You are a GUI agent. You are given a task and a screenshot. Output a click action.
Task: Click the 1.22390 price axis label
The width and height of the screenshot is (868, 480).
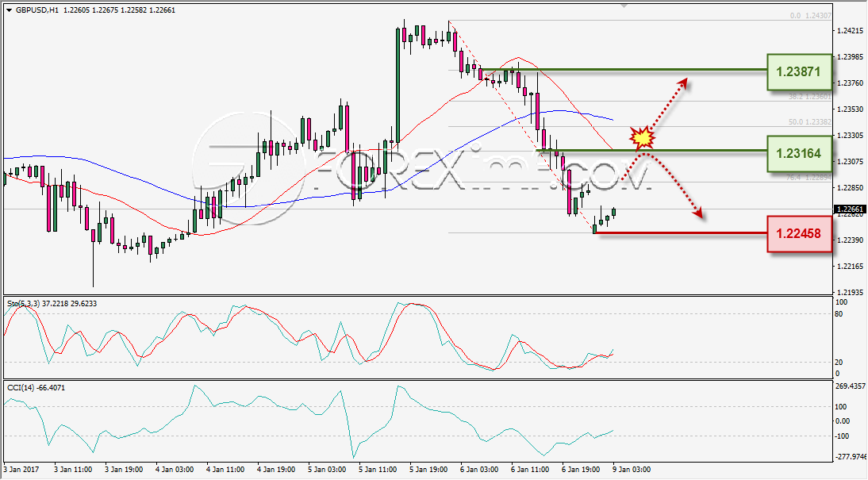pos(851,240)
